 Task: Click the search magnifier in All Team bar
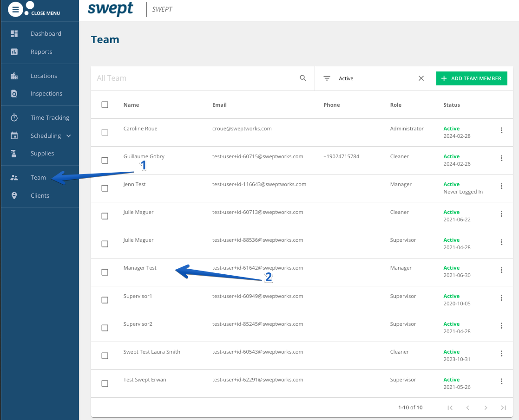tap(303, 78)
